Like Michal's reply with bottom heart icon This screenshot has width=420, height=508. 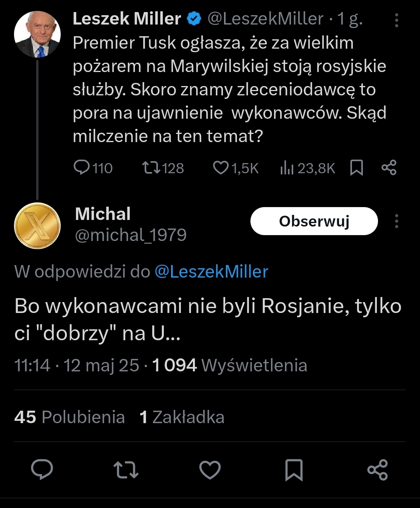(x=210, y=469)
